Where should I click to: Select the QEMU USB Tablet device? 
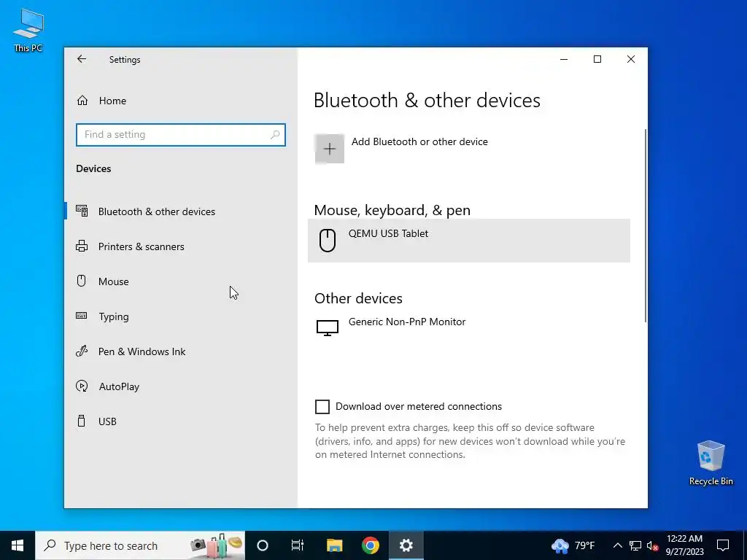[469, 241]
